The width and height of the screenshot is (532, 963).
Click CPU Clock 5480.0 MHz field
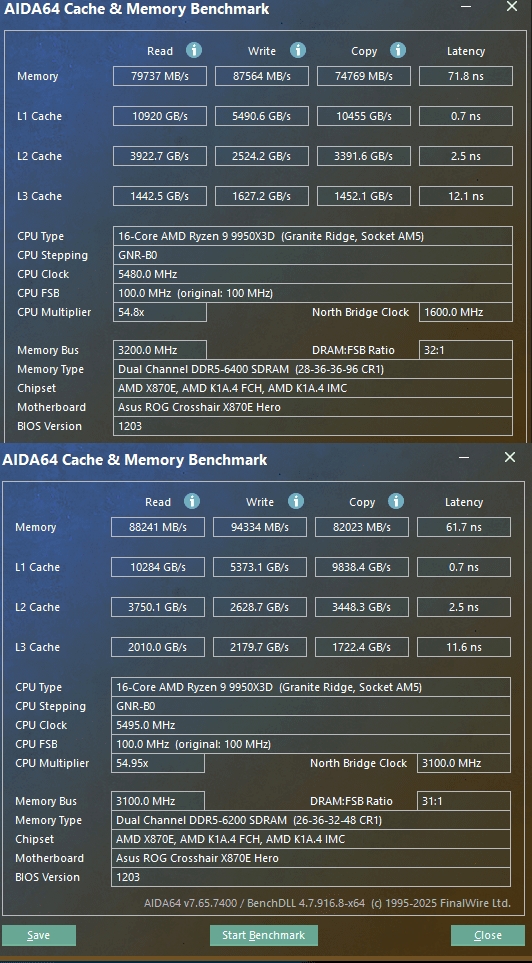coord(313,274)
